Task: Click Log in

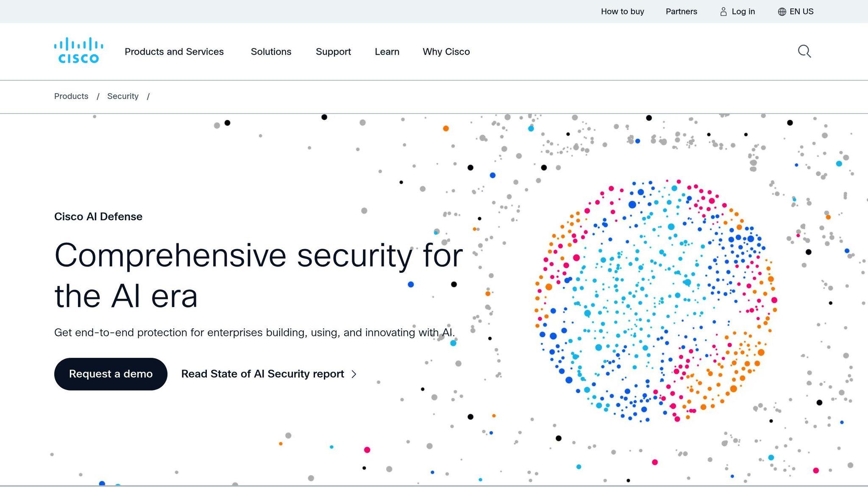Action: pyautogui.click(x=743, y=11)
